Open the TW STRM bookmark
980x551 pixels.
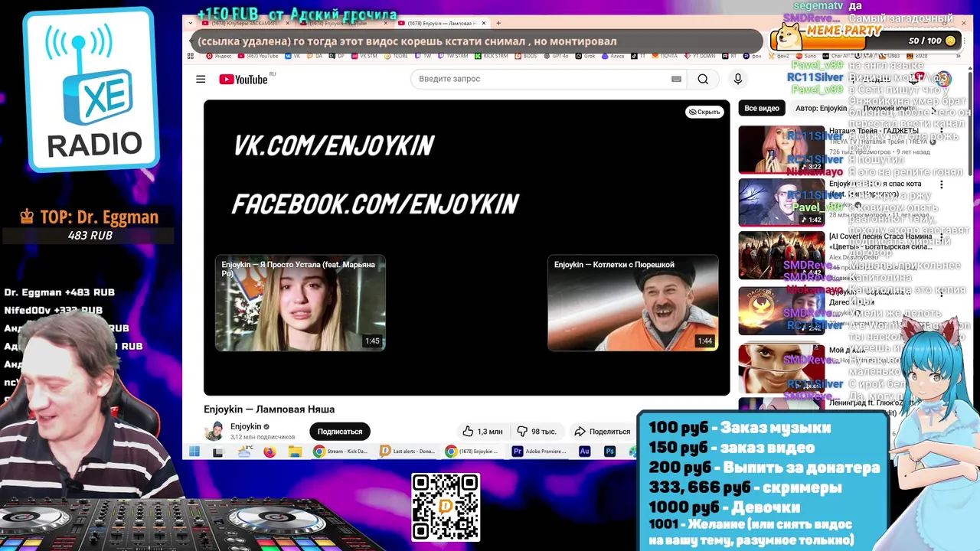coord(452,56)
